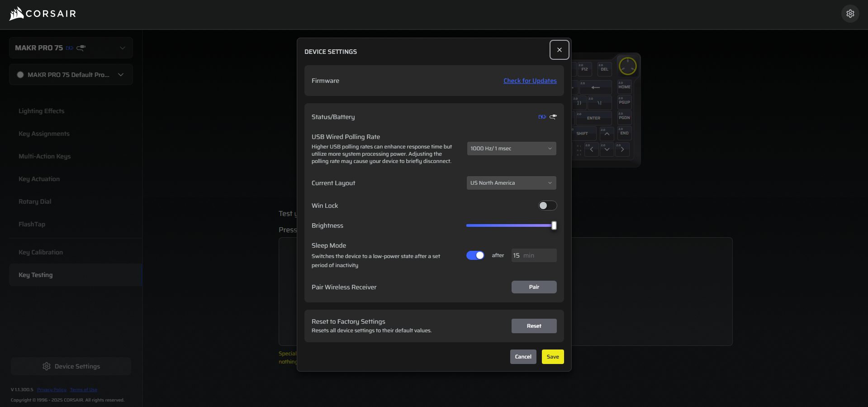Click the PGUP key on keyboard preview
This screenshot has height=407, width=868.
(624, 102)
